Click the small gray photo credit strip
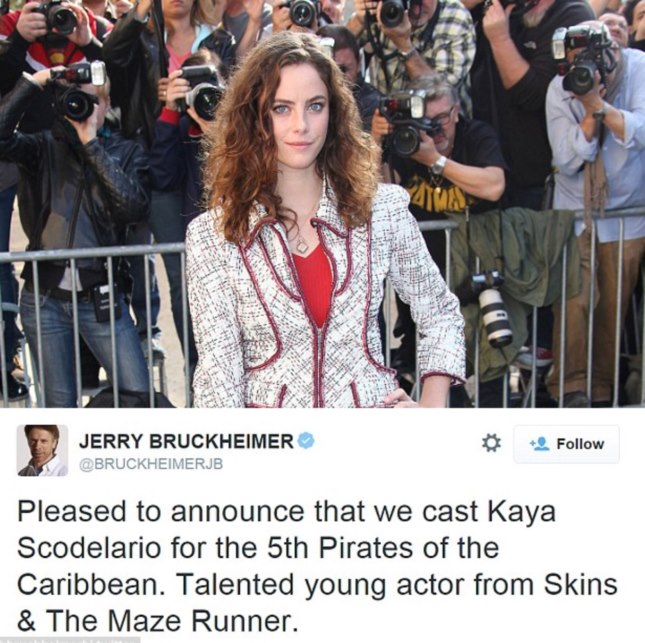 click(x=70, y=640)
